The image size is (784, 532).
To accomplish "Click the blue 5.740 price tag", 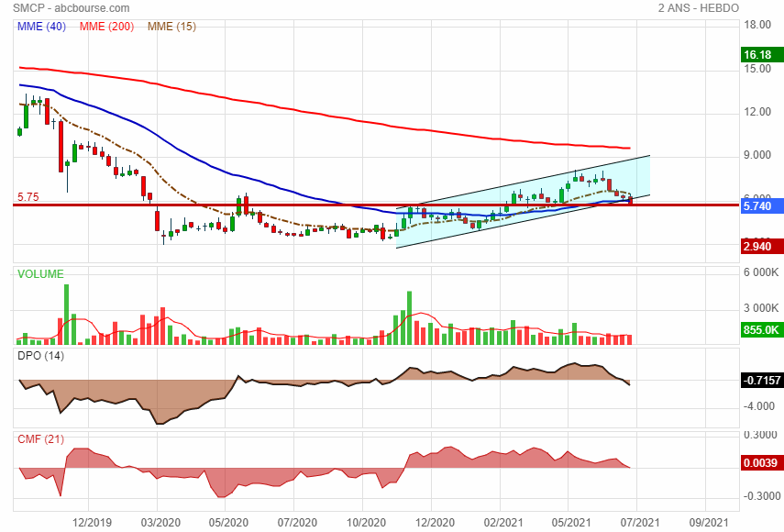I will [762, 206].
